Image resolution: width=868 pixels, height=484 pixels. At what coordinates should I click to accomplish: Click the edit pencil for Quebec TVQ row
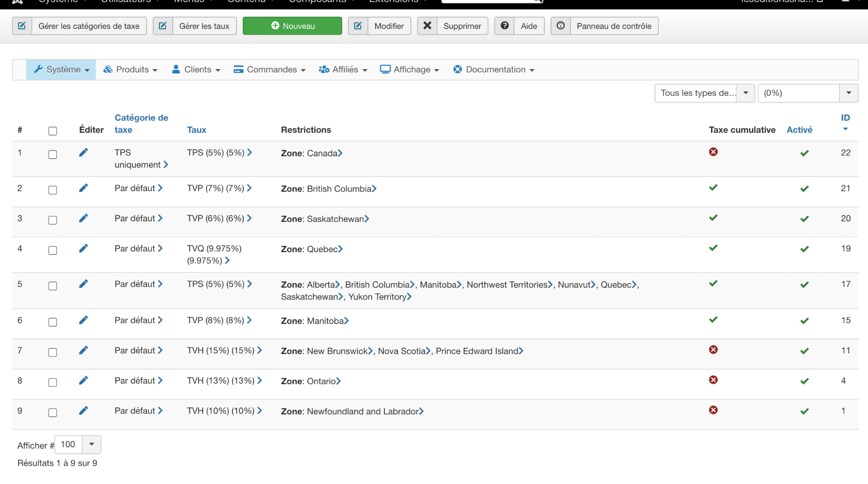[83, 249]
